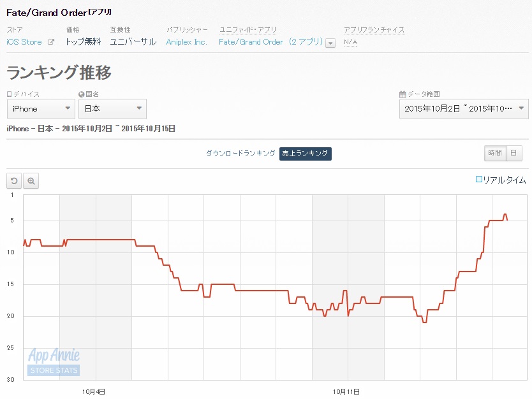Click the Fate/Grand Order app title
Image resolution: width=532 pixels, height=399 pixels.
coord(59,13)
